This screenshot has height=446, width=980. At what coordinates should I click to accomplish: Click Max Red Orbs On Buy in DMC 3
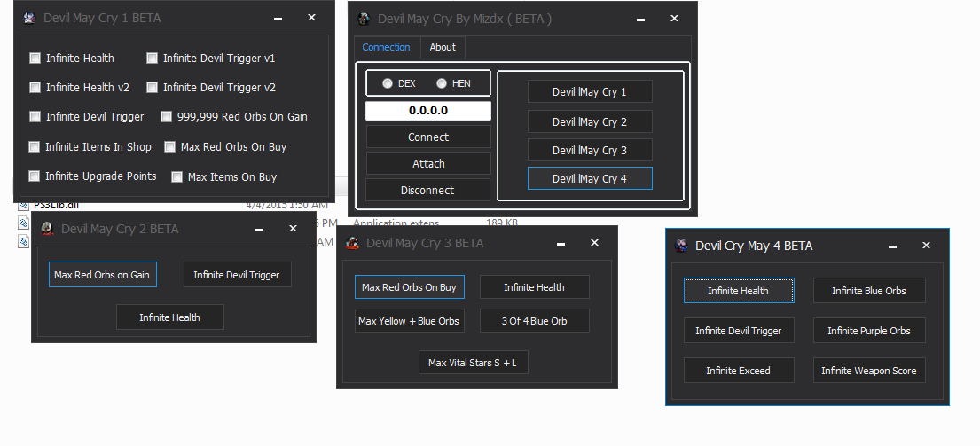coord(410,287)
